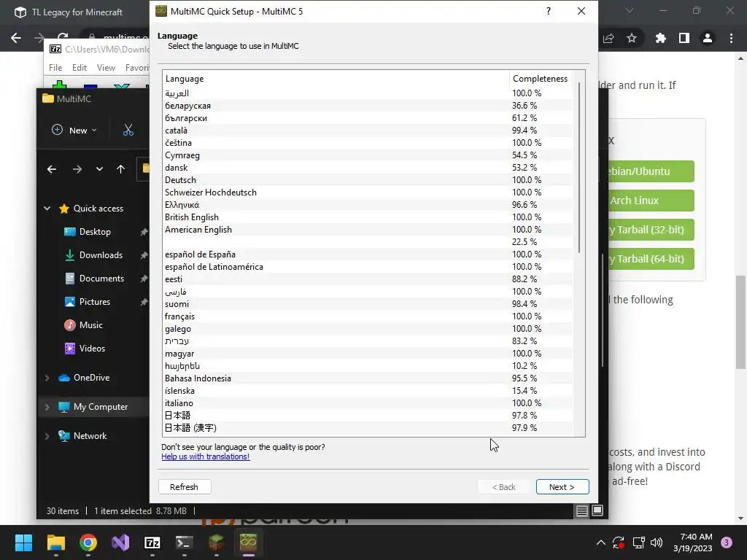747x560 pixels.
Task: Open File menu in 7-Zip window
Action: [x=55, y=68]
